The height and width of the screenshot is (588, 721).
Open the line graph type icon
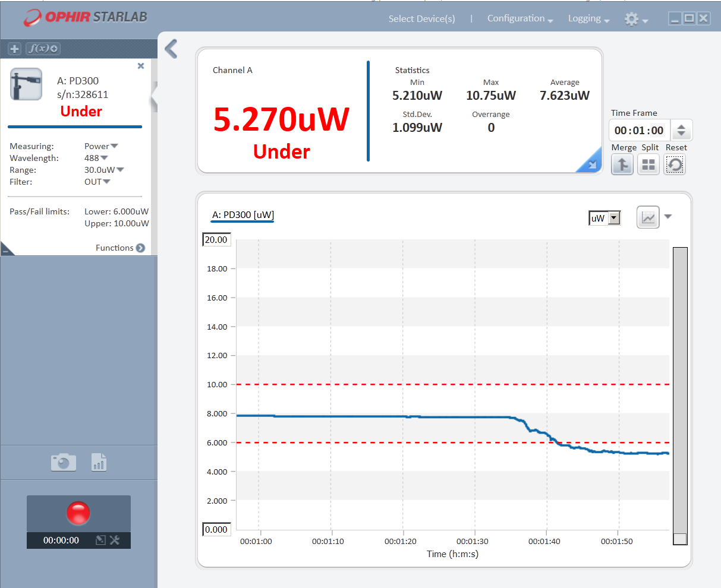648,217
